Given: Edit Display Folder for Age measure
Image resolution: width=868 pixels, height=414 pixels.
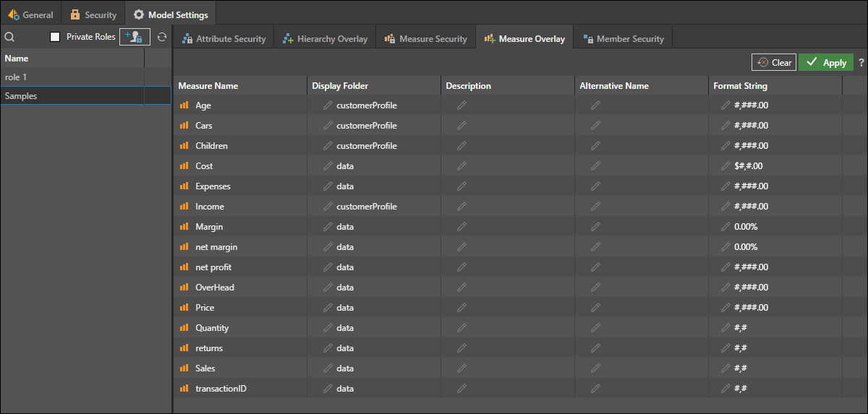Looking at the screenshot, I should (328, 105).
